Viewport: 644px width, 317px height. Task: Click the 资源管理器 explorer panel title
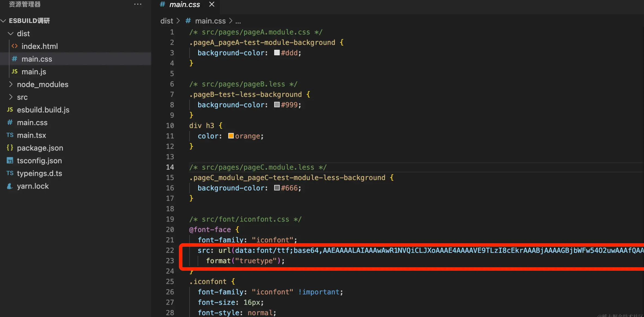25,4
